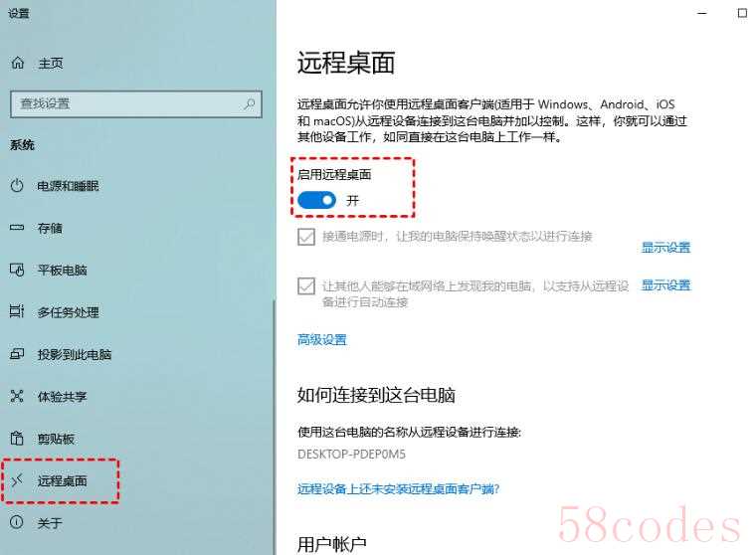The width and height of the screenshot is (756, 555).
Task: Click the search magnifier icon
Action: coord(250,103)
